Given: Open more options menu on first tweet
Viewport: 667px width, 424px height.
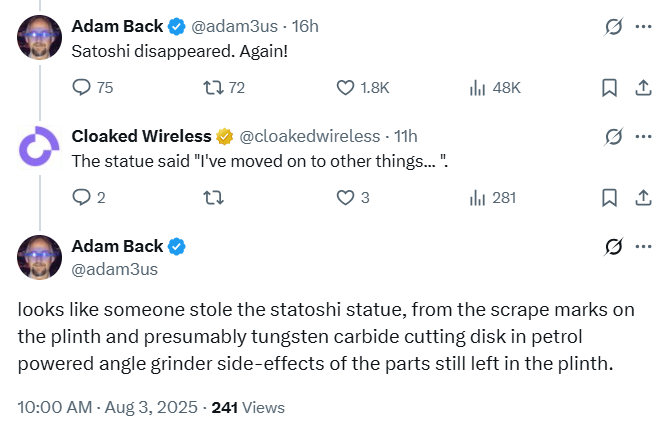Looking at the screenshot, I should pos(643,26).
